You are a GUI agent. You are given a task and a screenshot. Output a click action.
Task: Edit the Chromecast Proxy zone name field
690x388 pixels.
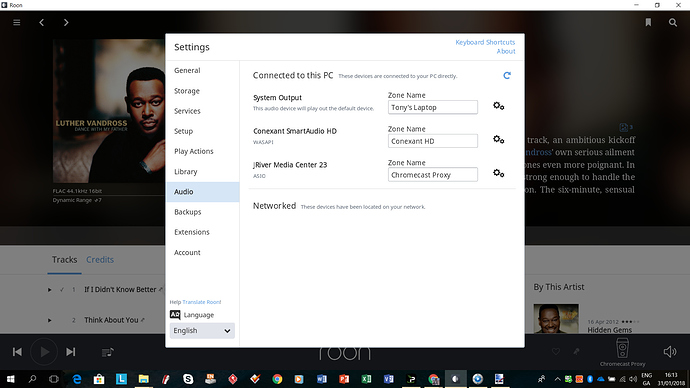[x=433, y=175]
